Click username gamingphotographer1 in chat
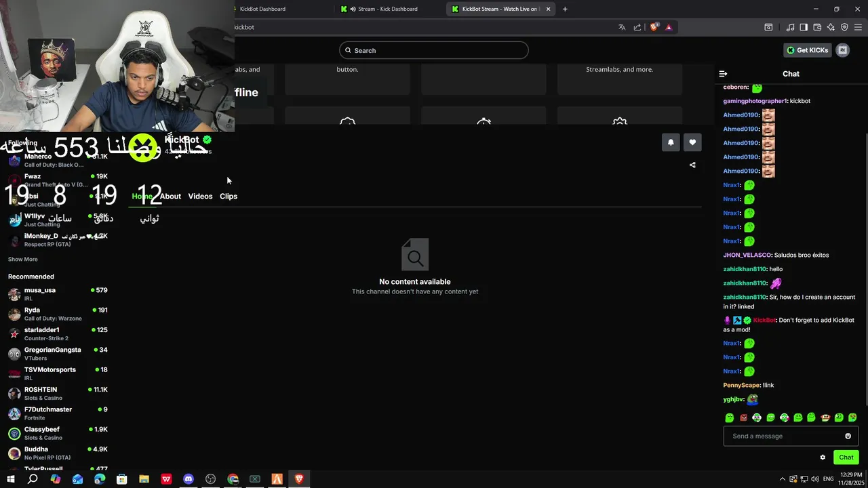This screenshot has height=488, width=868. coord(755,101)
